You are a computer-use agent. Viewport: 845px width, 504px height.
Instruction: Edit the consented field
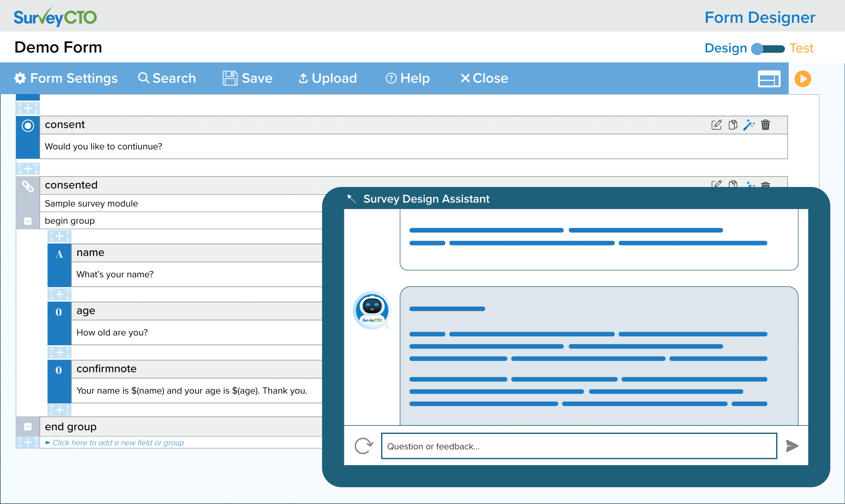click(716, 184)
